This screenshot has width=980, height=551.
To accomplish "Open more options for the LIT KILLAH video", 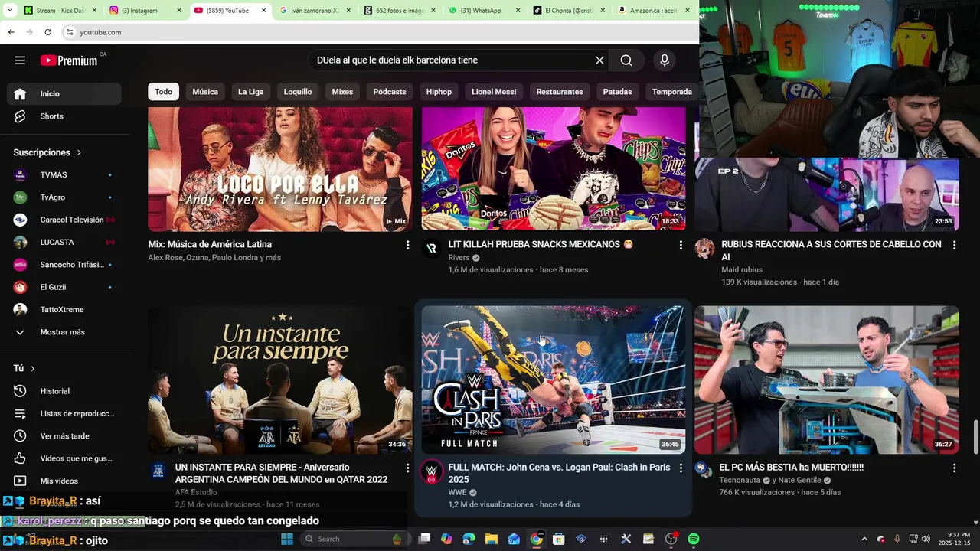I will click(681, 245).
